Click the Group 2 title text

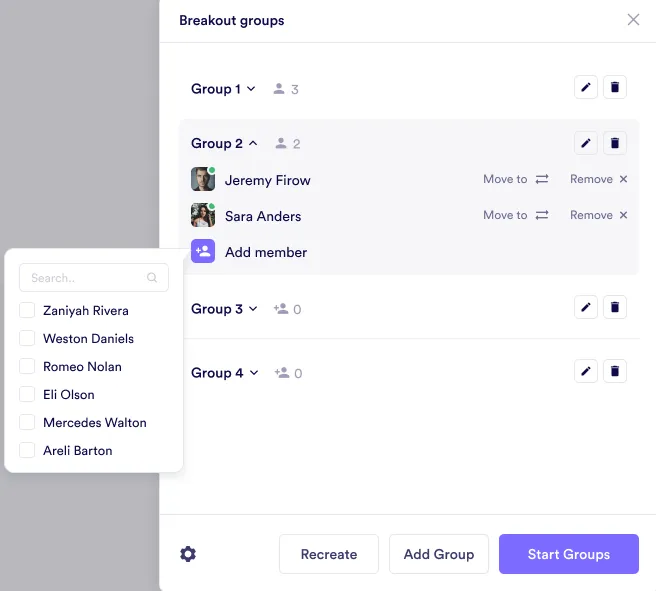[217, 143]
